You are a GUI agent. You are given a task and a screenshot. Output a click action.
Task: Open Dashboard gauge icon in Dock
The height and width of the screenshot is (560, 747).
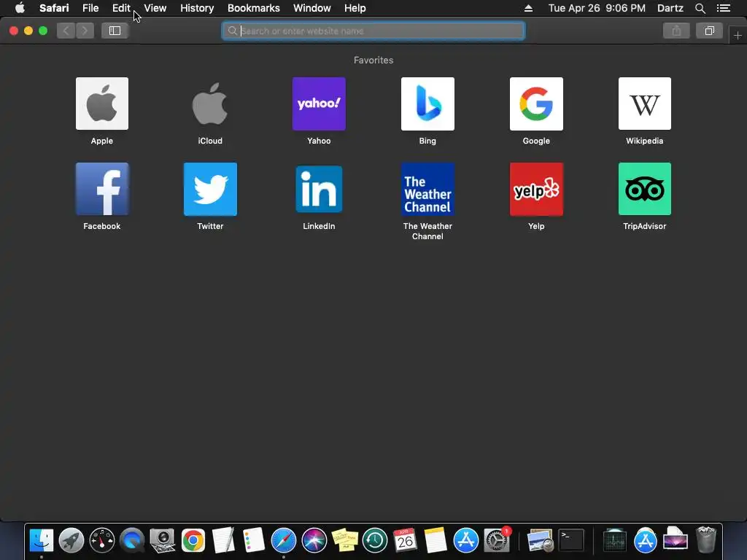click(x=102, y=540)
